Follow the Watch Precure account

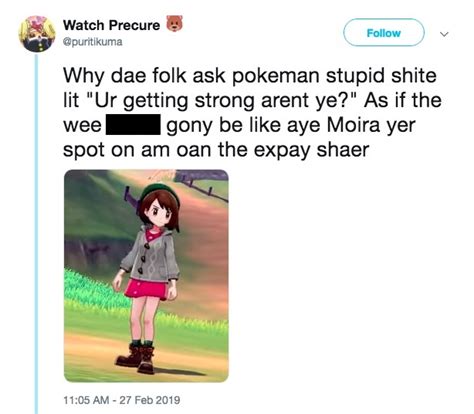tap(384, 33)
